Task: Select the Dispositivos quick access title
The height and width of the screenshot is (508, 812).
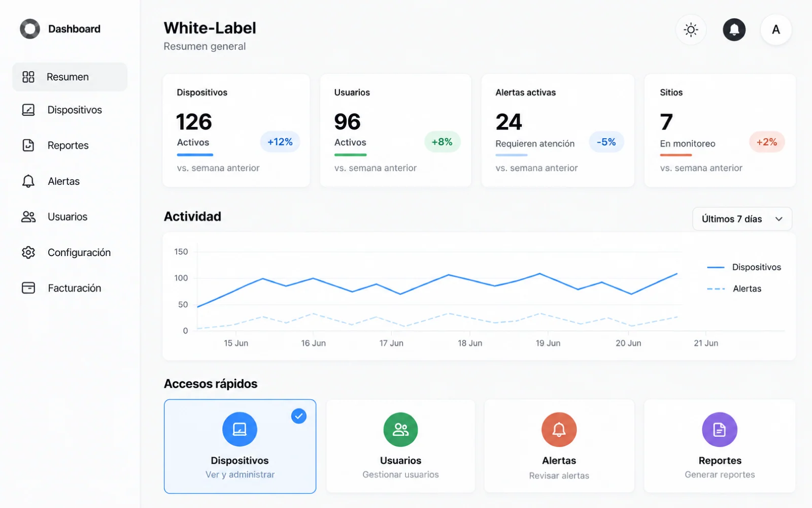Action: [240, 460]
